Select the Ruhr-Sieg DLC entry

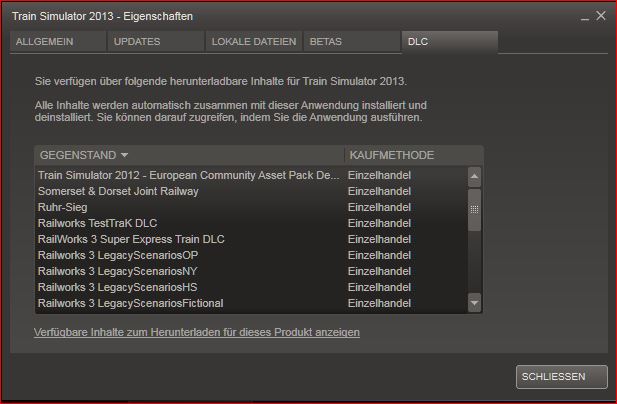click(x=251, y=207)
